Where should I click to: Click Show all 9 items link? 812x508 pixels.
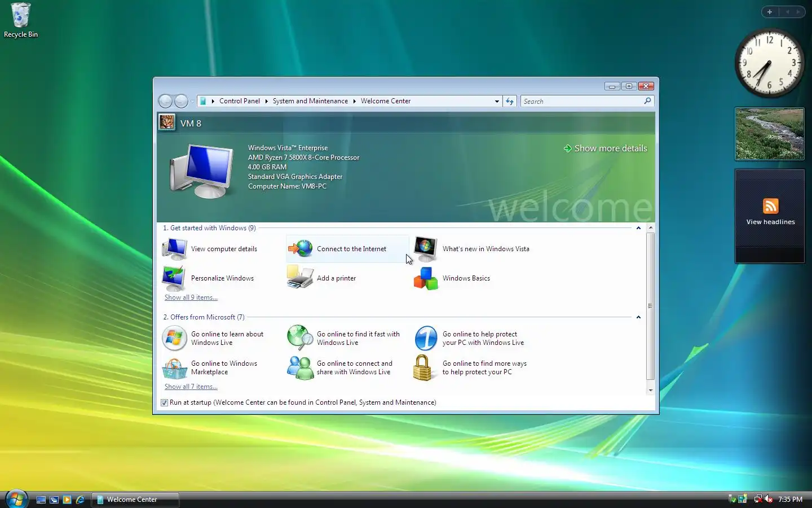(x=191, y=297)
